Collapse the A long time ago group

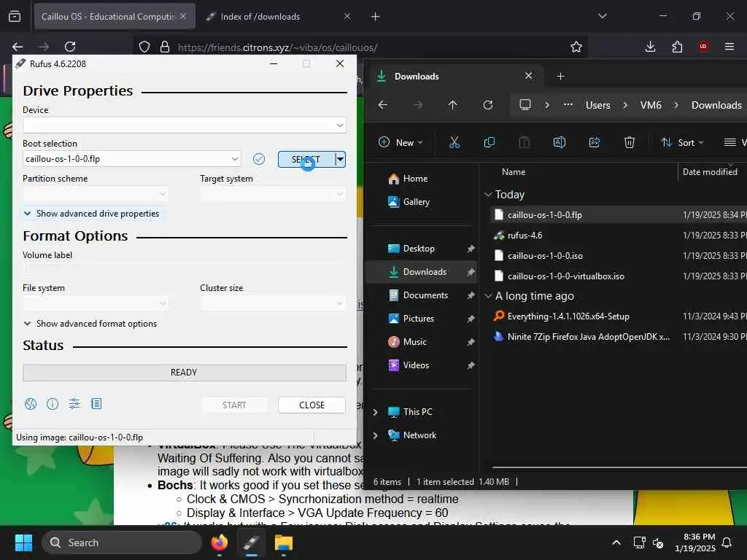pyautogui.click(x=488, y=296)
